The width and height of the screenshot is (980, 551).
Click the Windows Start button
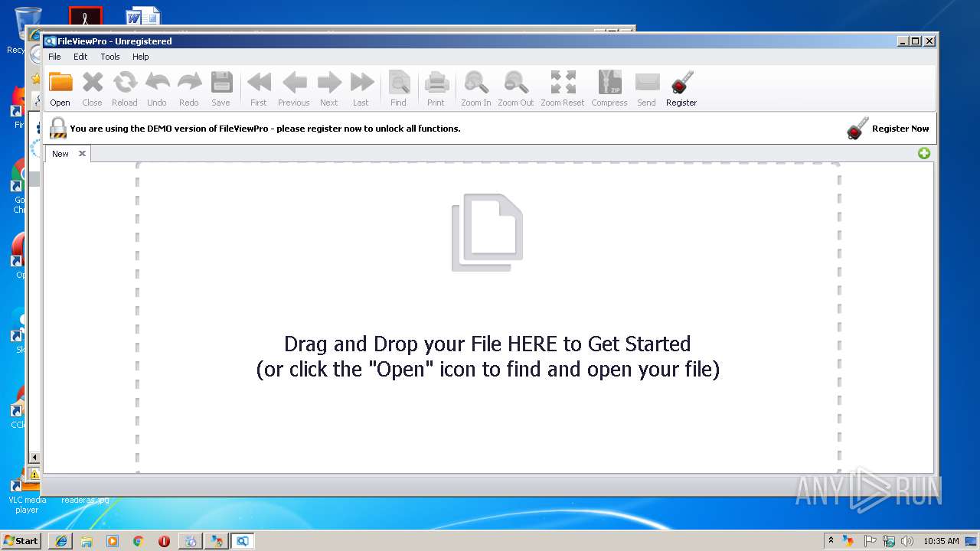tap(21, 540)
